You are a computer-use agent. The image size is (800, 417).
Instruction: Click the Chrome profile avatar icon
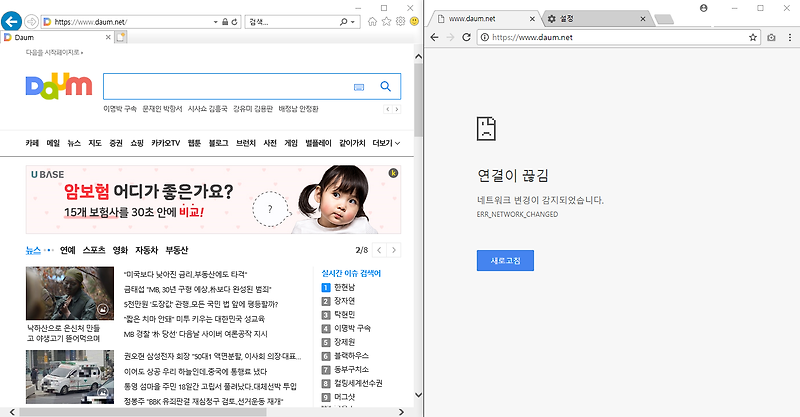click(x=704, y=8)
